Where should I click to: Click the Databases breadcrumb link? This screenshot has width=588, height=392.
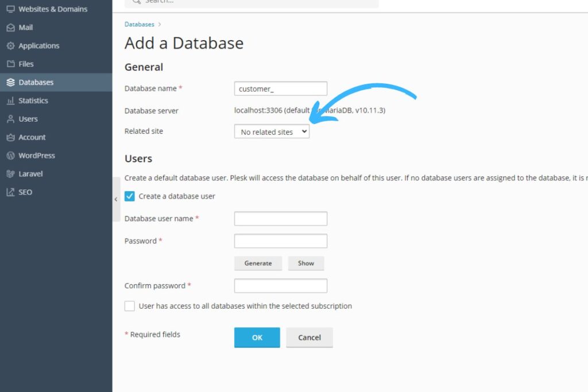coord(139,24)
